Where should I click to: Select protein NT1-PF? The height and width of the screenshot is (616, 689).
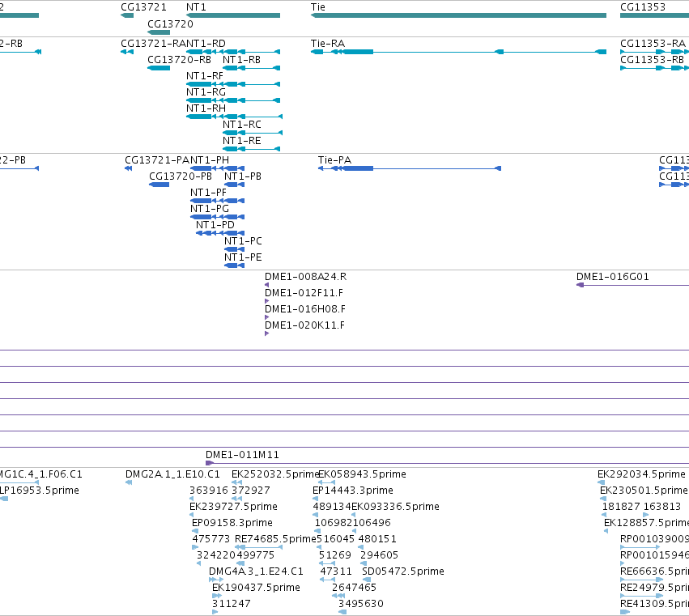(218, 201)
